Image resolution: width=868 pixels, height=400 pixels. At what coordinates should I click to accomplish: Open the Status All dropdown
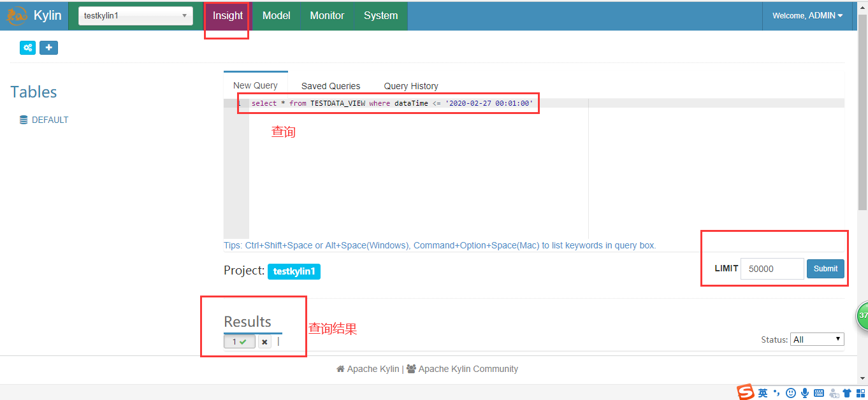coord(817,339)
